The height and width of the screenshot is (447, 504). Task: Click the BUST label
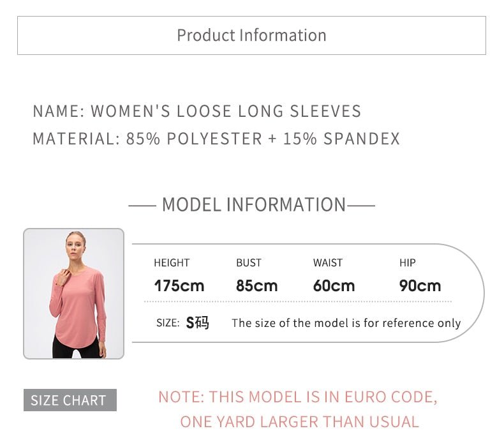tap(249, 262)
